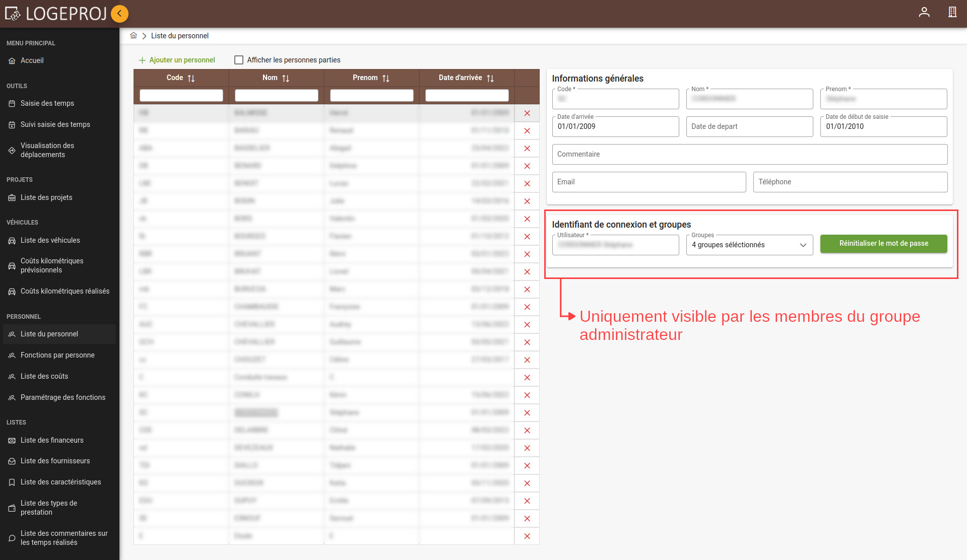Sort by Date d'arrivée column
967x560 pixels.
pos(490,78)
